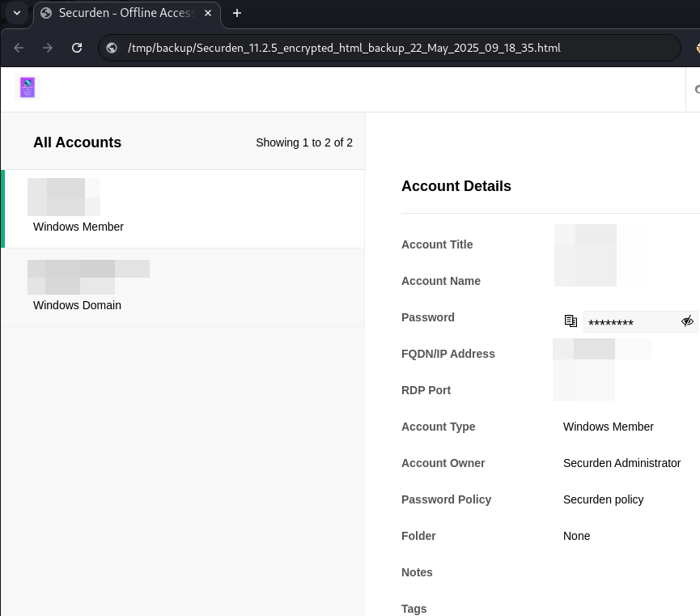Click the Securden Administrator owner value
This screenshot has width=700, height=616.
coord(622,463)
